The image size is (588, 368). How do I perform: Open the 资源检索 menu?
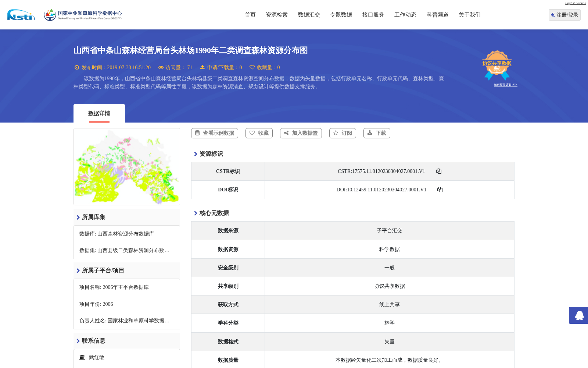pos(277,15)
